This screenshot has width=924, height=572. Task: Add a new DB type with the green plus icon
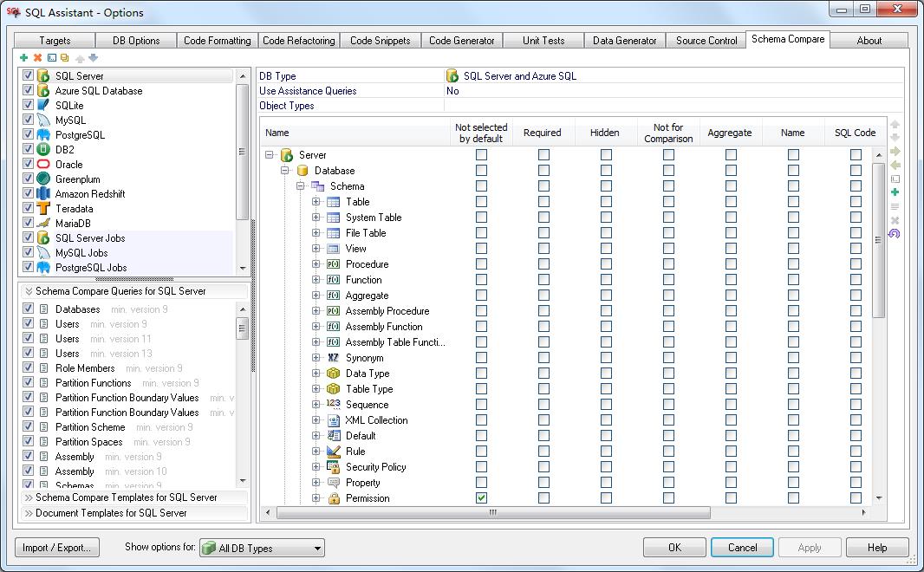pos(23,57)
